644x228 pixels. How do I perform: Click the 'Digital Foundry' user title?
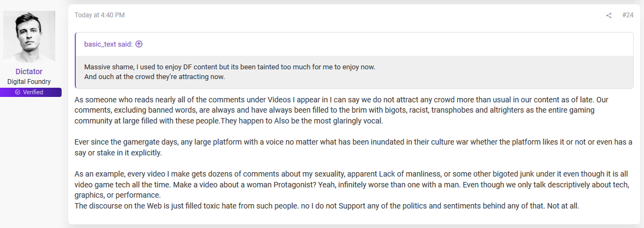tap(29, 82)
